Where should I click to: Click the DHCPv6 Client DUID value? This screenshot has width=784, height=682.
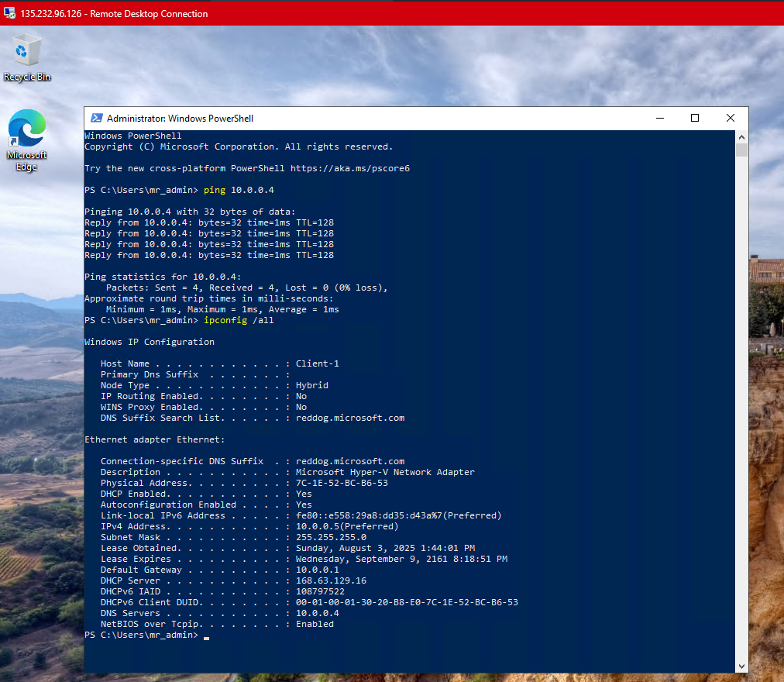coord(407,602)
